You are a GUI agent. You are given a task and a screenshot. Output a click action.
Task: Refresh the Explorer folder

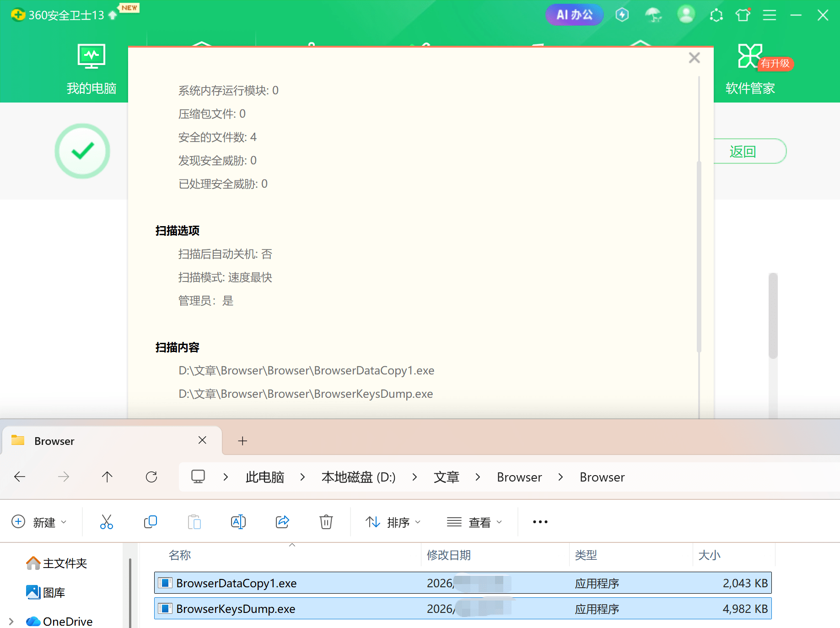pos(151,477)
